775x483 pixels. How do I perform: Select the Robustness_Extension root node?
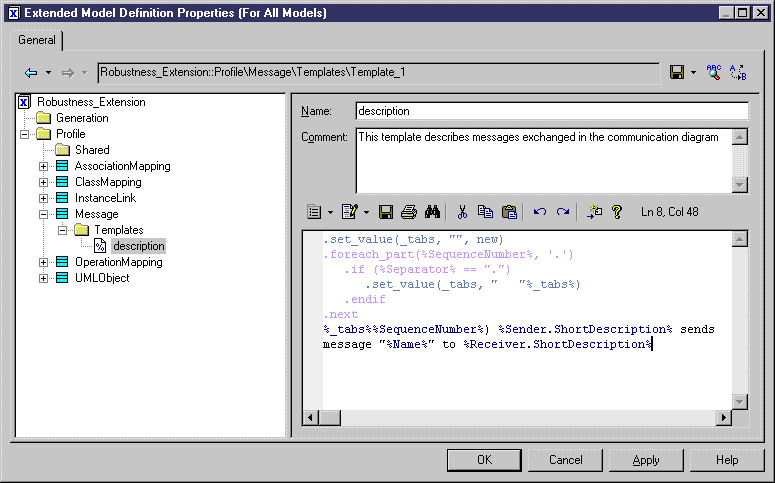tap(91, 102)
